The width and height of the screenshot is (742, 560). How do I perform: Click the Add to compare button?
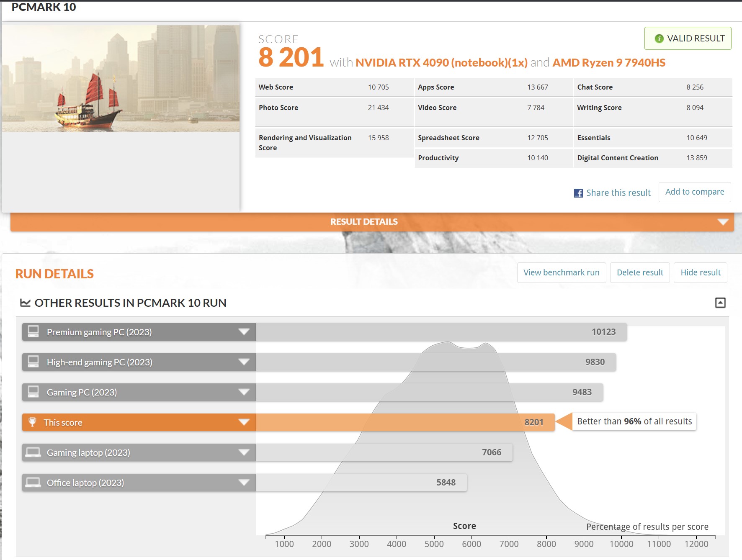(694, 192)
